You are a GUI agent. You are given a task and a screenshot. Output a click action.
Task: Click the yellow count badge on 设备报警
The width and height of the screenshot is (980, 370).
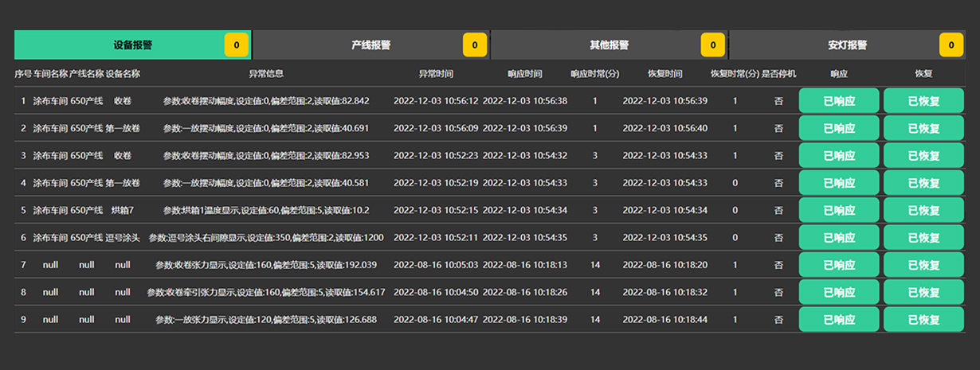[x=237, y=45]
